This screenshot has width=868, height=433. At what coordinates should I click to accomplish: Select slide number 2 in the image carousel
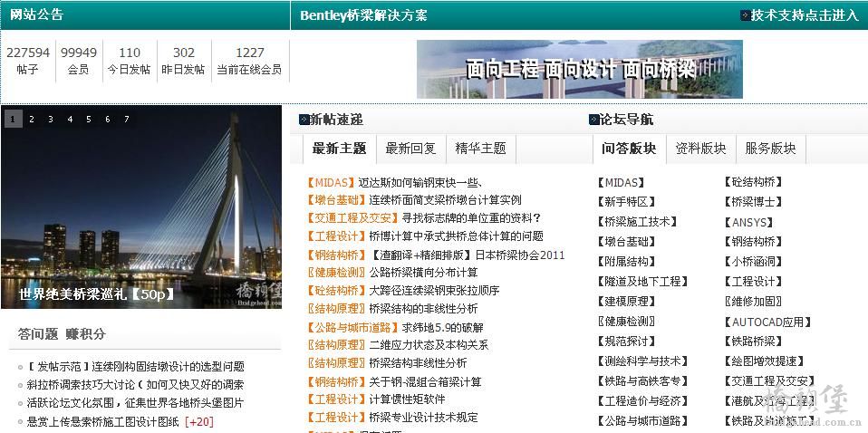(32, 119)
